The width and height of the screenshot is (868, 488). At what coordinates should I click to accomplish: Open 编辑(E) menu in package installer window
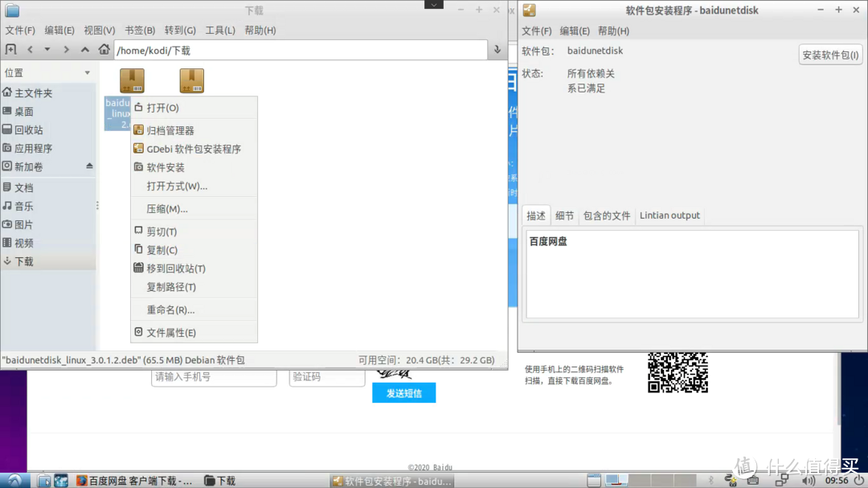575,31
